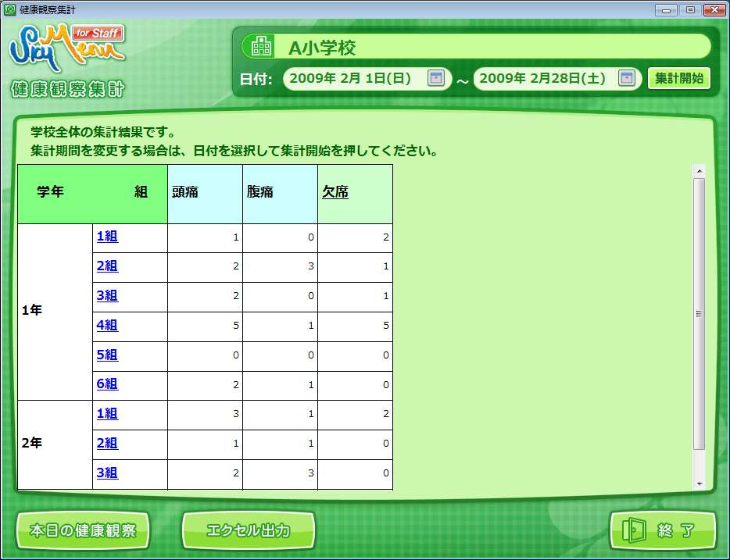Open 1年 3組 class link
The height and width of the screenshot is (560, 730).
point(107,296)
